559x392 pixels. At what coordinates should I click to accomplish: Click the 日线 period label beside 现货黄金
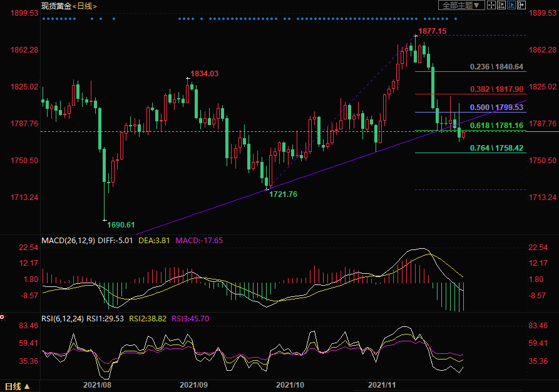85,6
